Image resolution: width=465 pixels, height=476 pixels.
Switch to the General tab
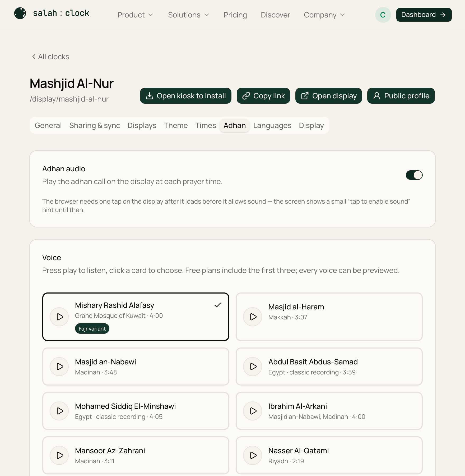pos(48,125)
